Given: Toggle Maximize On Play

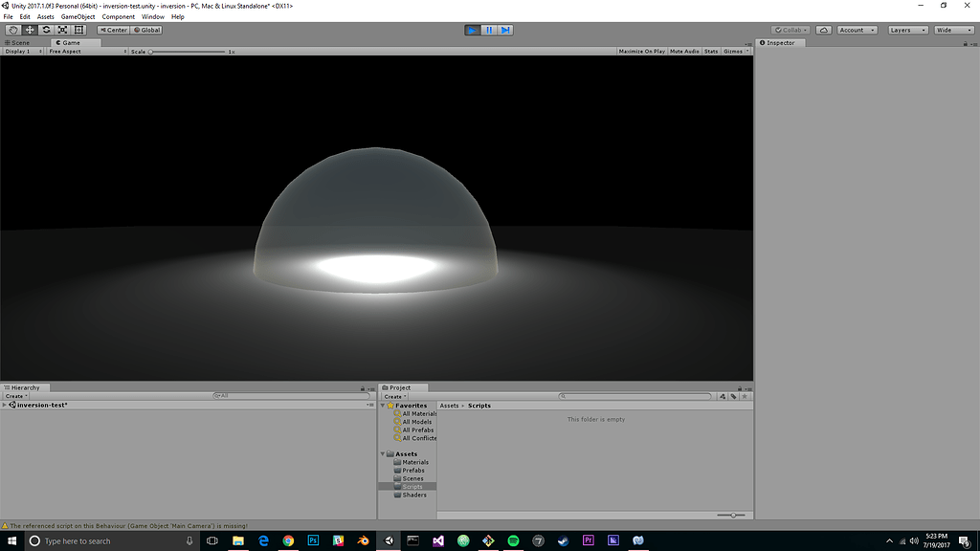Looking at the screenshot, I should pos(641,52).
